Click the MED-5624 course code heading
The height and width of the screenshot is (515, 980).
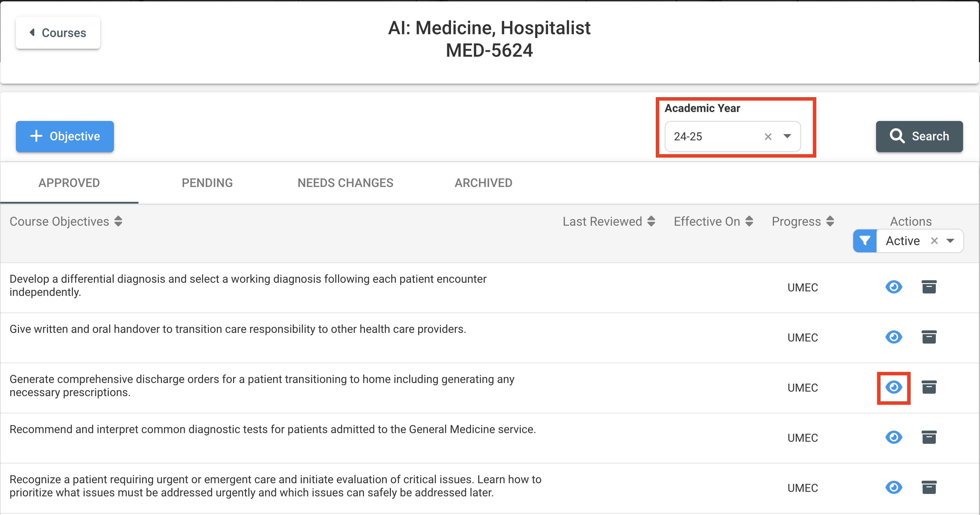(489, 50)
